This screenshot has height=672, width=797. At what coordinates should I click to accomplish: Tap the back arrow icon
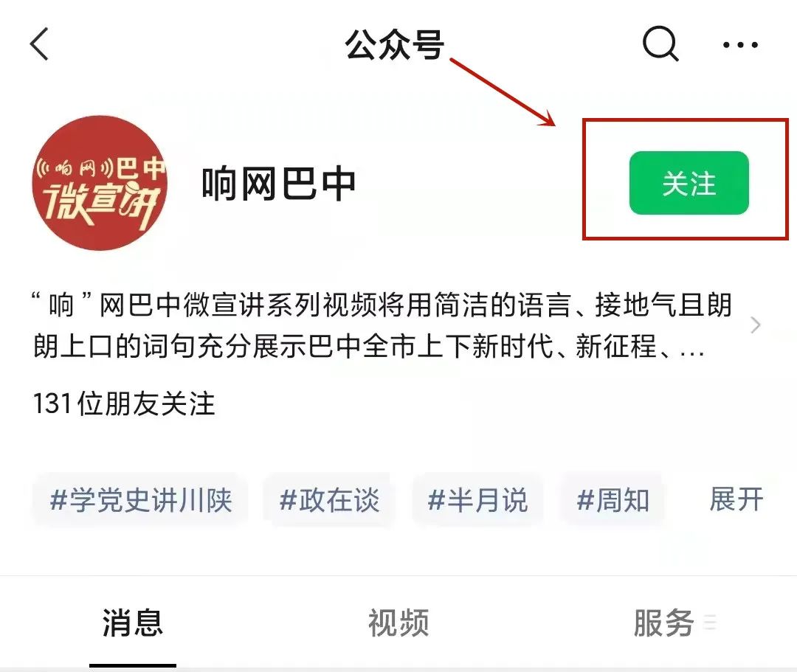pos(39,44)
